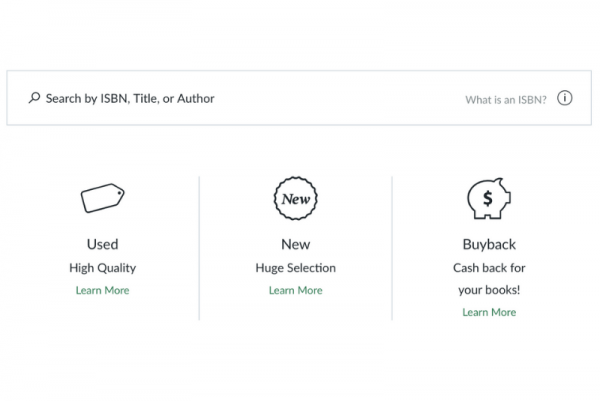Open the "What is an ISBN?" link

[506, 99]
